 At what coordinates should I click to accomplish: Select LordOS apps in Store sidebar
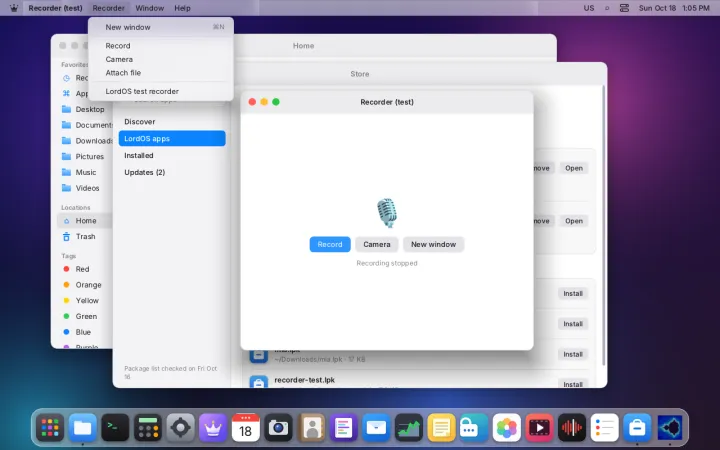(x=172, y=139)
